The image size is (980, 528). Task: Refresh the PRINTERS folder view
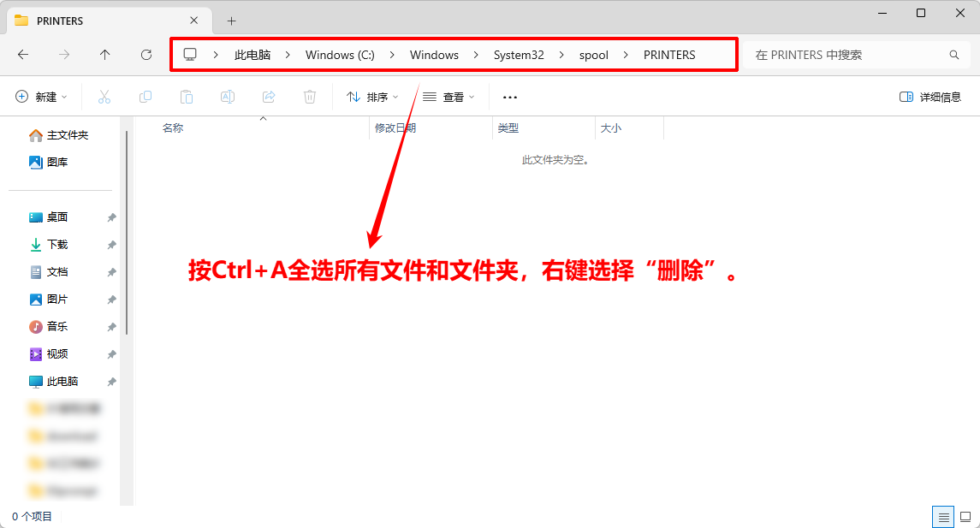click(146, 55)
